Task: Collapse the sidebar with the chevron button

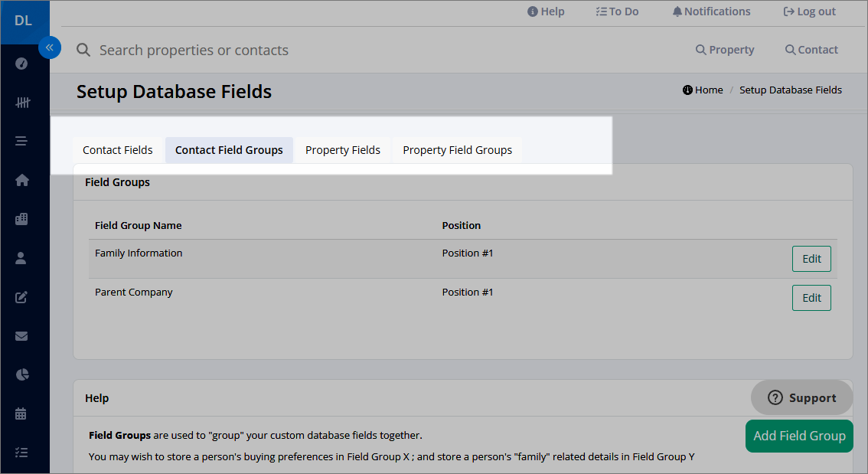Action: [x=50, y=47]
